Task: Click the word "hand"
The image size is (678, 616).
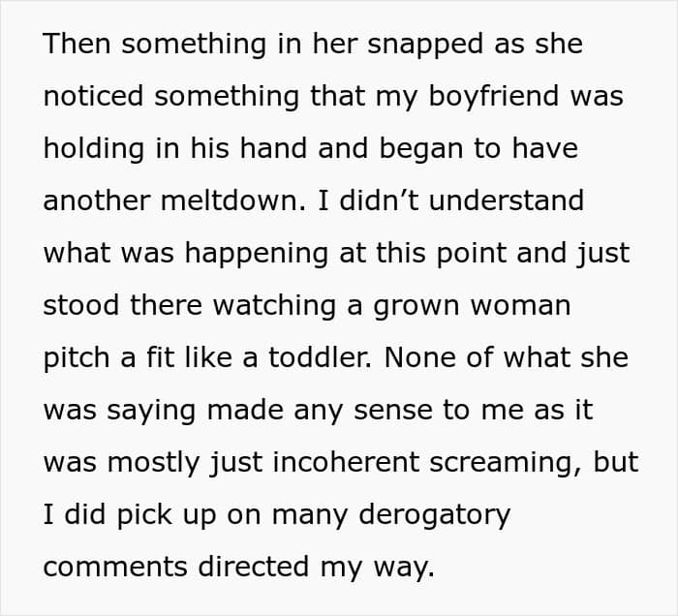Action: coord(294,149)
